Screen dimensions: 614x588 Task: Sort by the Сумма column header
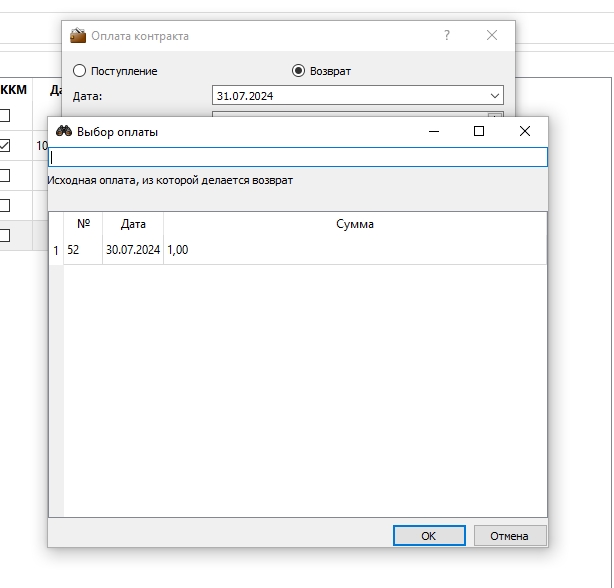(x=355, y=224)
